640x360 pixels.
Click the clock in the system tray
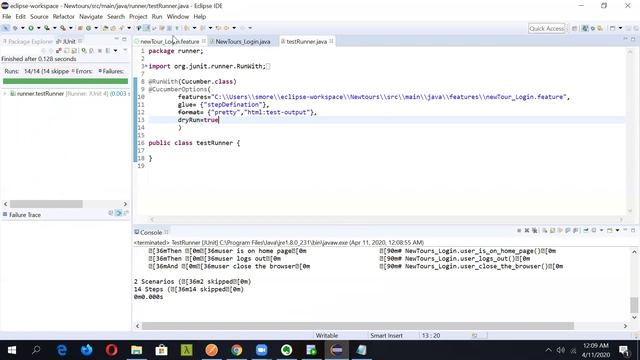click(x=596, y=350)
